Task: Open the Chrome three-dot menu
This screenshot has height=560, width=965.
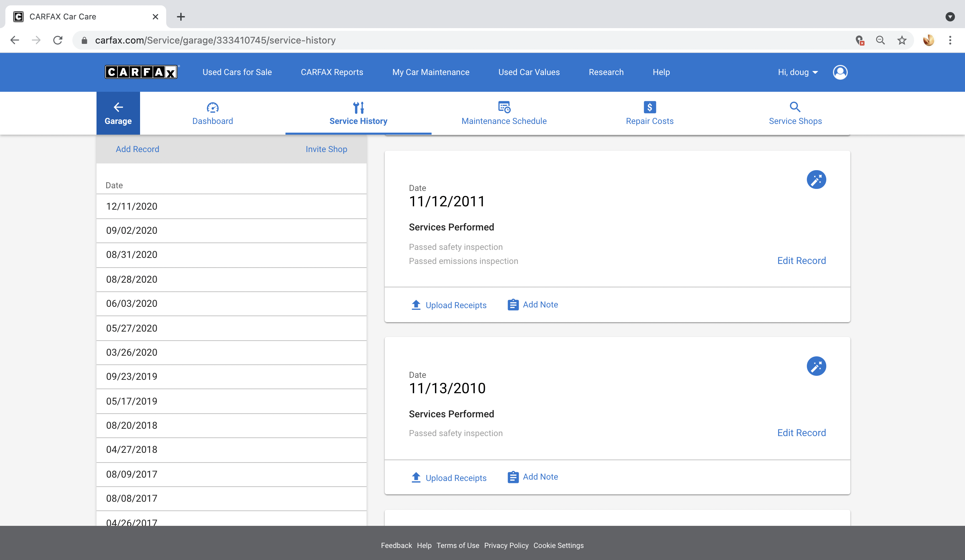Action: 950,40
